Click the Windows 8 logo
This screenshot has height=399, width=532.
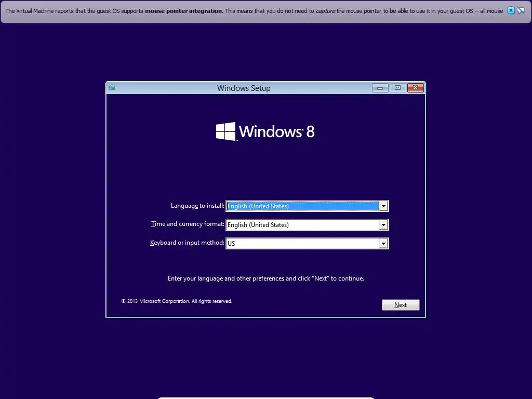[x=265, y=131]
